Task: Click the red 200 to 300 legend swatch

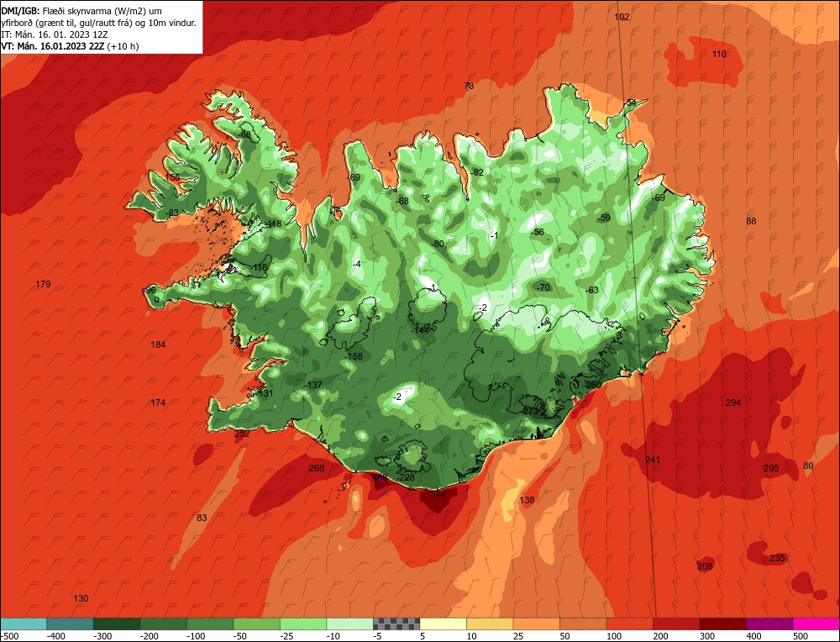Action: pyautogui.click(x=676, y=624)
